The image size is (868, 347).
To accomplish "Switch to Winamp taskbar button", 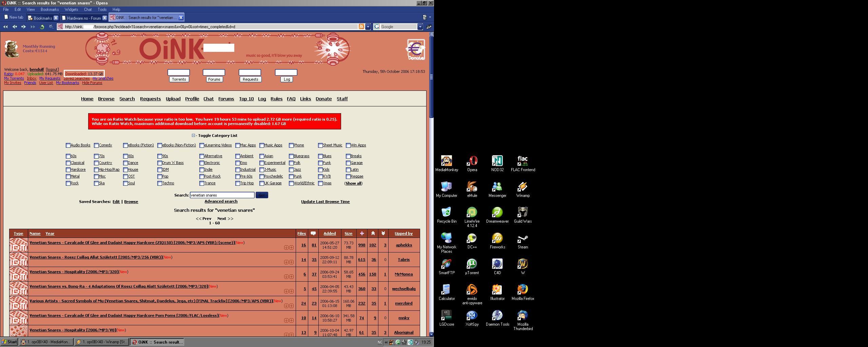I will pos(102,342).
